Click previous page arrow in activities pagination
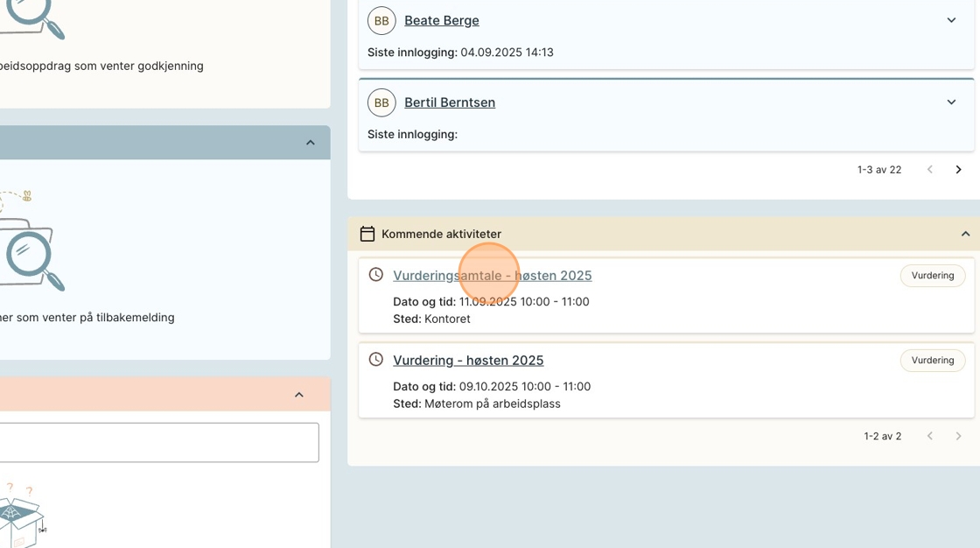Viewport: 980px width, 548px height. click(x=930, y=436)
